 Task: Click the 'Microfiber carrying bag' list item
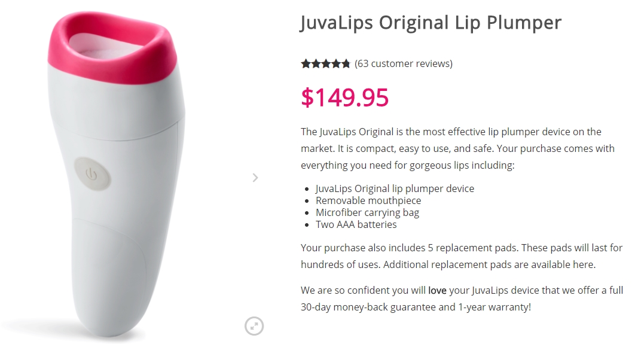point(367,212)
